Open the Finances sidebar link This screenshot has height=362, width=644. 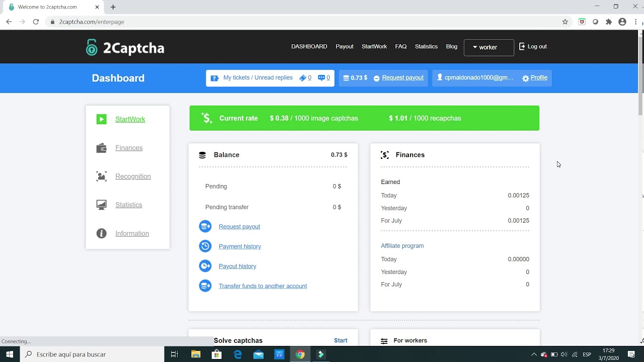click(x=129, y=148)
